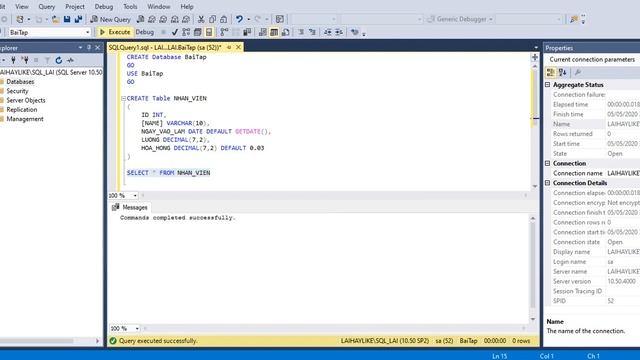Select Results to Text icon
Viewport: 640px width, 360px height.
pyautogui.click(x=262, y=32)
